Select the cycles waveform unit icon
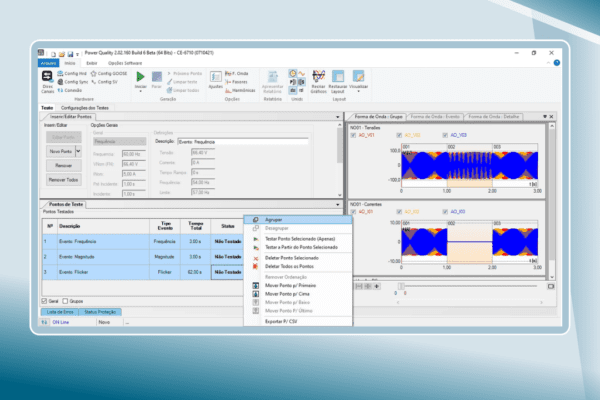 tap(302, 73)
